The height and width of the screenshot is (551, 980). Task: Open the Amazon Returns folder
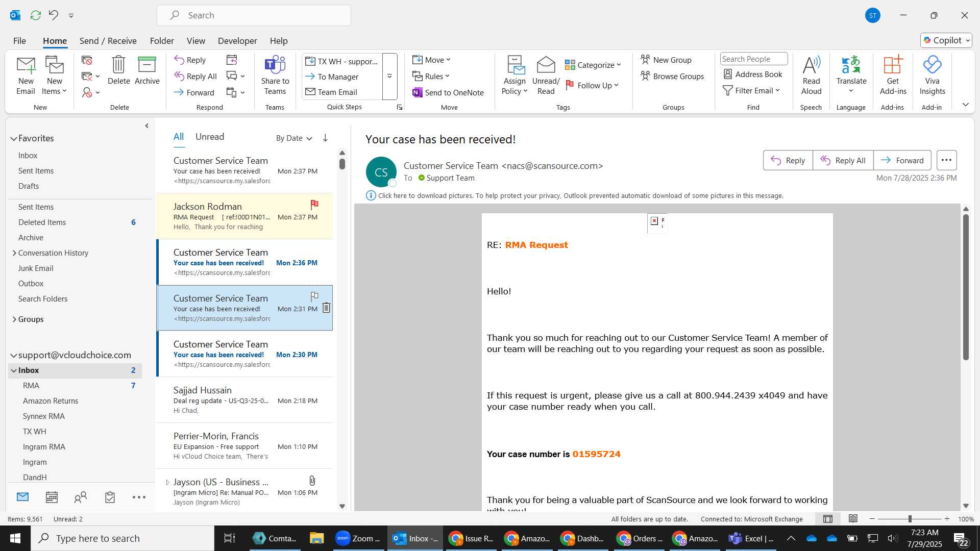click(51, 401)
